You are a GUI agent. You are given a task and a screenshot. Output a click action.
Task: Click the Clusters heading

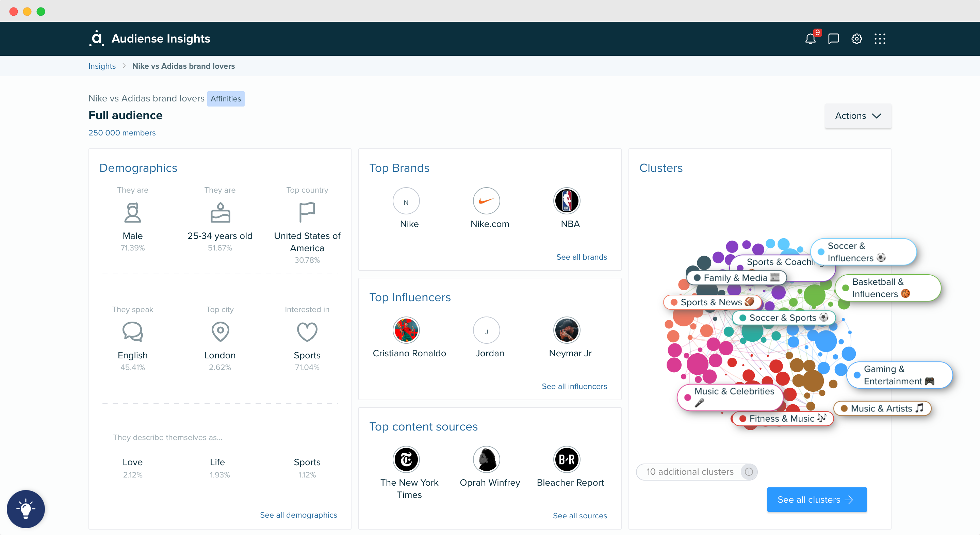click(660, 168)
